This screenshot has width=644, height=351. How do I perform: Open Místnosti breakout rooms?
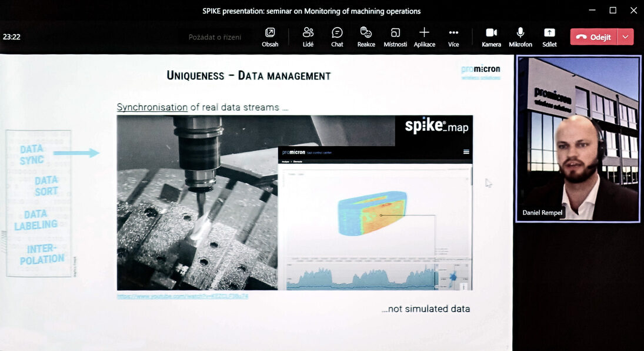click(395, 37)
